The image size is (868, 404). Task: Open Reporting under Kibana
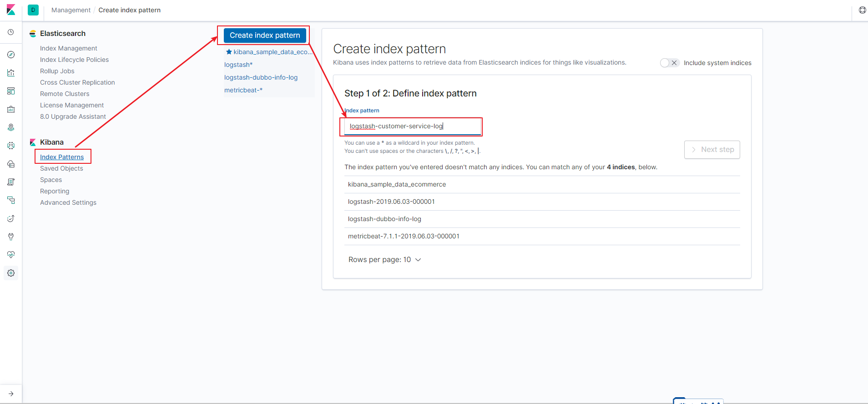[x=55, y=191]
